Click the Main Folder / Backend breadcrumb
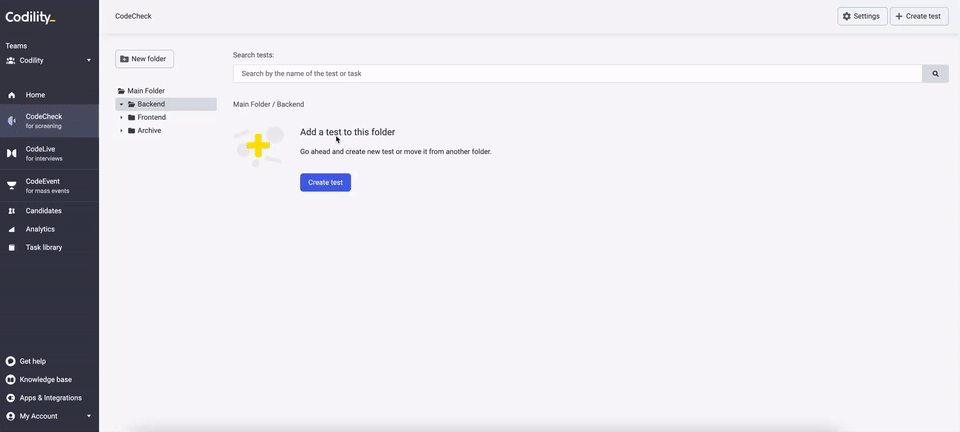This screenshot has width=960, height=432. 268,105
